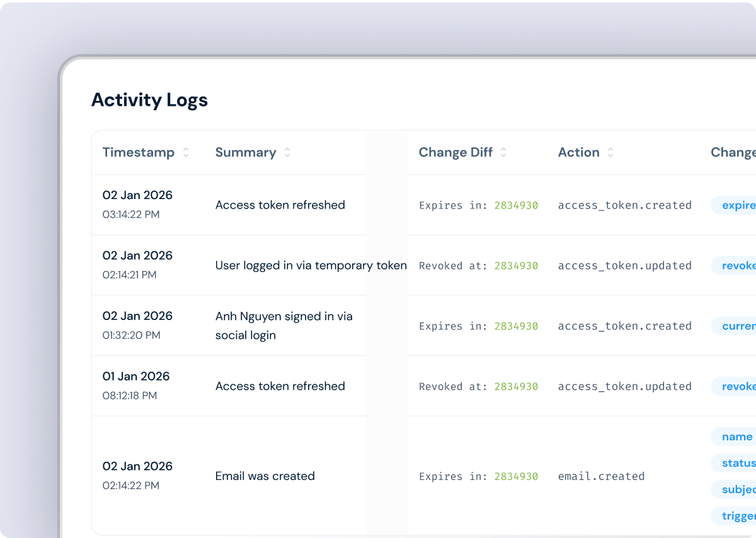
Task: Click the Activity Logs heading
Action: [149, 100]
